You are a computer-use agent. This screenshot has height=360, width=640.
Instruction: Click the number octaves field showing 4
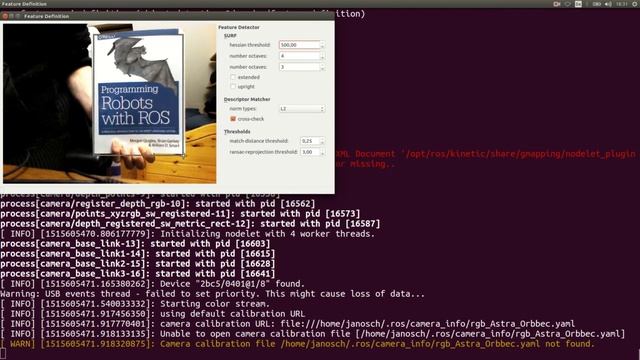[x=299, y=56]
